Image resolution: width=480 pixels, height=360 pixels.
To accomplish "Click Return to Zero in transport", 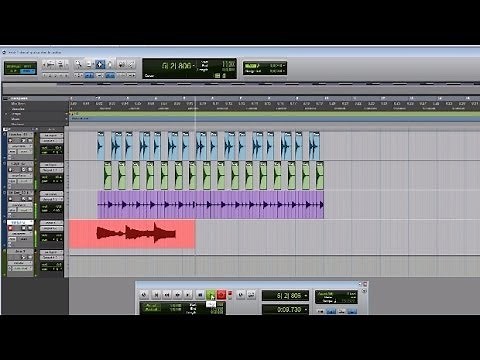I will [x=156, y=295].
